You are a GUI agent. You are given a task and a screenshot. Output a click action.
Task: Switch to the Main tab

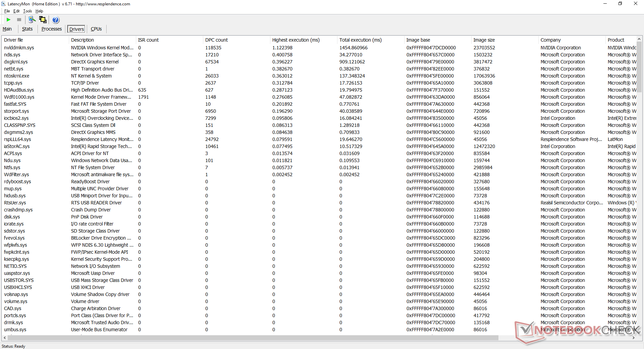pos(7,29)
